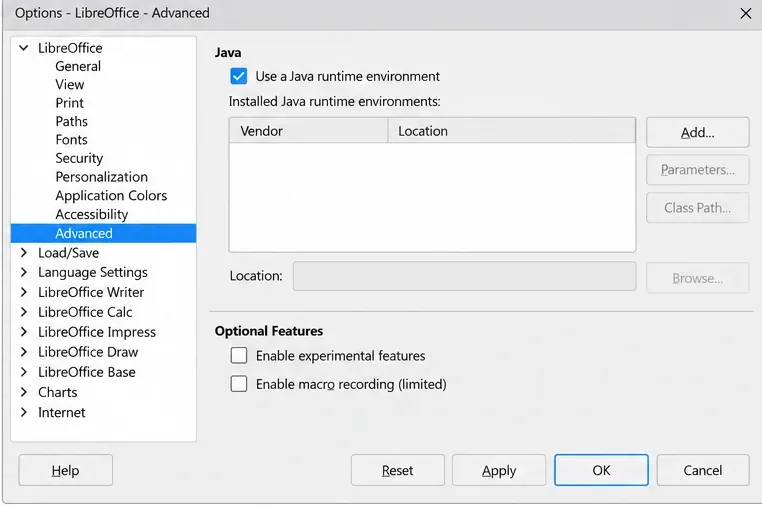This screenshot has height=506, width=762.
Task: Select General in the options tree
Action: [78, 66]
